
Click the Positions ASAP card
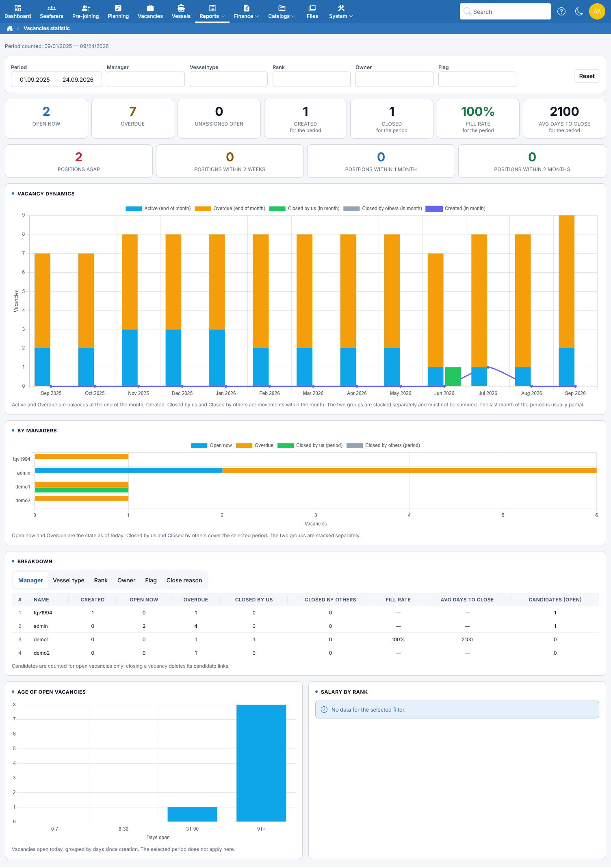(79, 161)
